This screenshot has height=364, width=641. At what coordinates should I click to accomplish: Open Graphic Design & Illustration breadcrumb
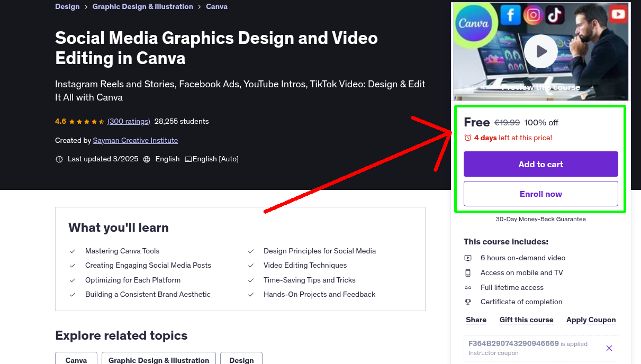point(143,6)
